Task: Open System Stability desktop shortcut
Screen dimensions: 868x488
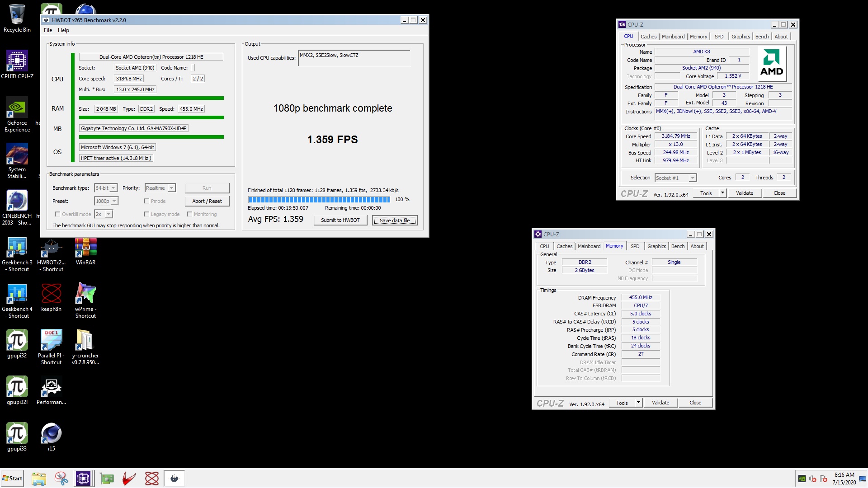Action: point(17,161)
